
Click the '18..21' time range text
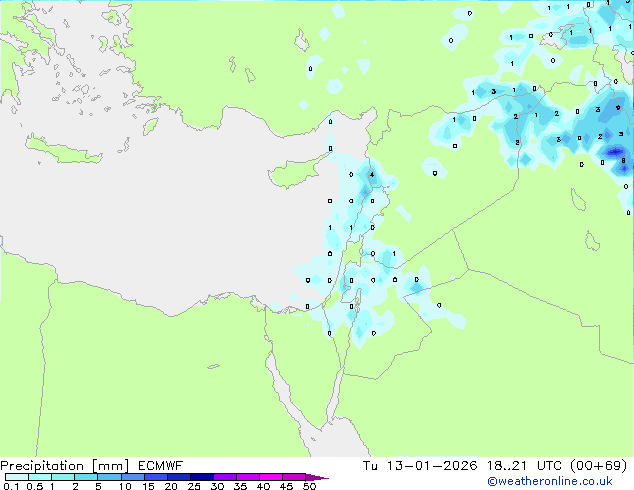click(x=507, y=466)
